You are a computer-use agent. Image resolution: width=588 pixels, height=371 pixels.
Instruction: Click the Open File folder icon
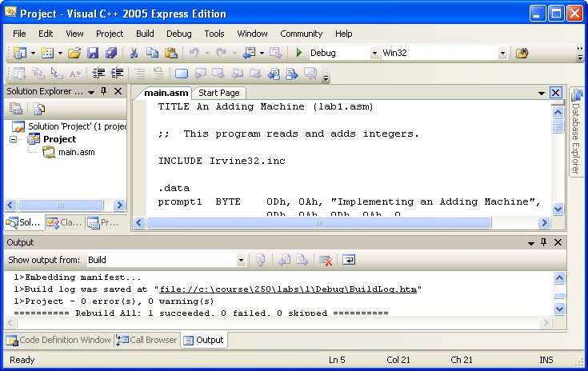74,54
